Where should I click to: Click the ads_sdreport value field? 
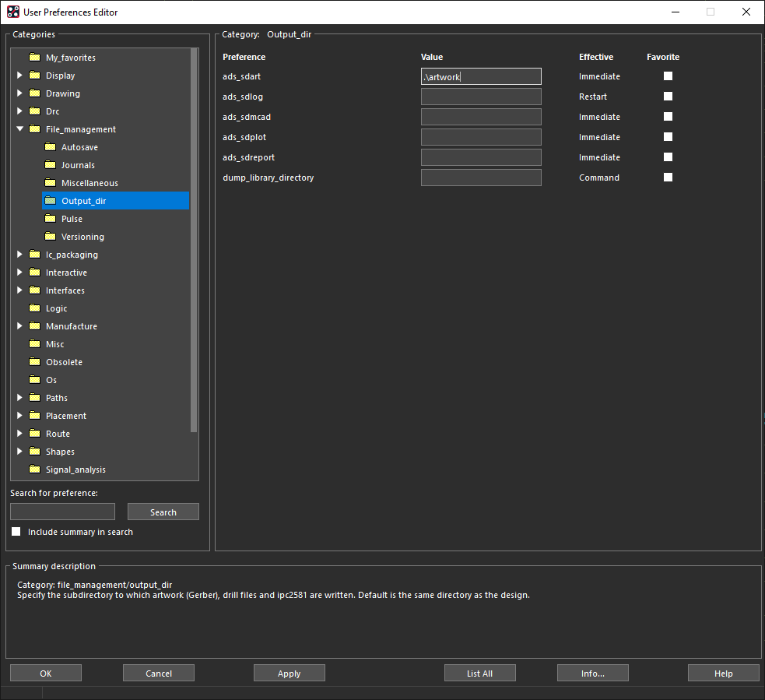[x=481, y=157]
